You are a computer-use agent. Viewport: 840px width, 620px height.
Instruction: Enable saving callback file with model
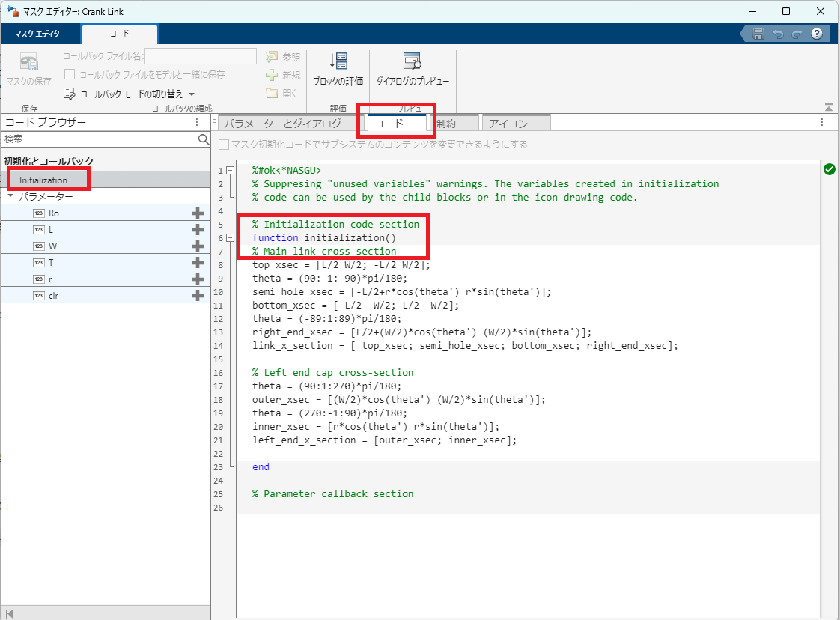tap(70, 74)
